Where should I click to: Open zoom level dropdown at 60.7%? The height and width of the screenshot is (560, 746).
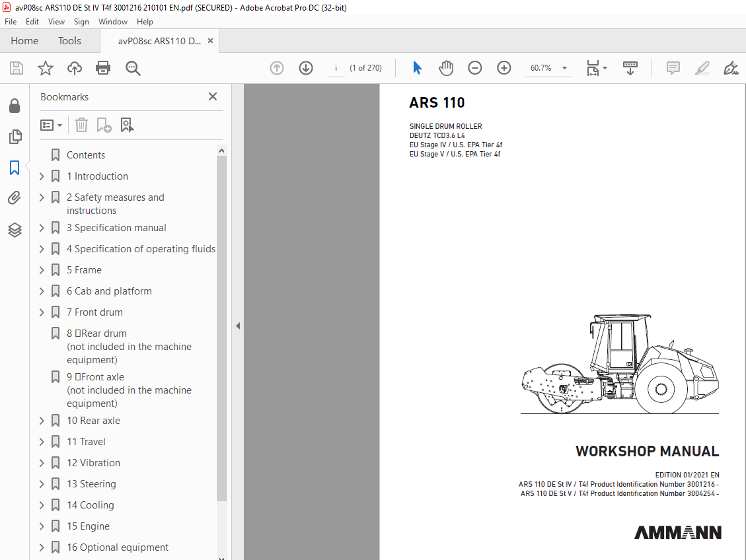(565, 68)
